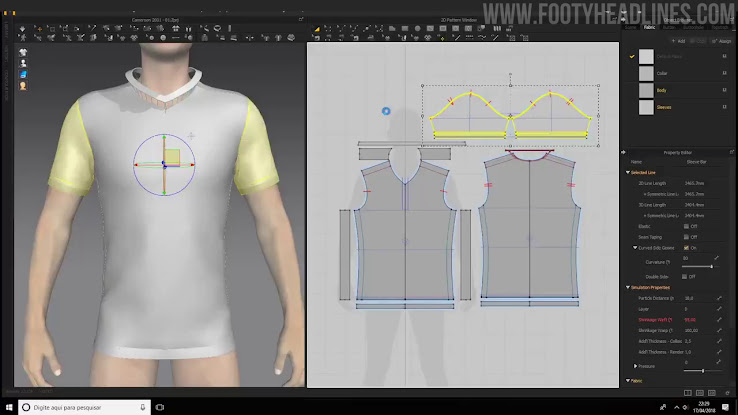Click the taskbar clock showing 22:29
Image resolution: width=738 pixels, height=415 pixels.
(704, 407)
